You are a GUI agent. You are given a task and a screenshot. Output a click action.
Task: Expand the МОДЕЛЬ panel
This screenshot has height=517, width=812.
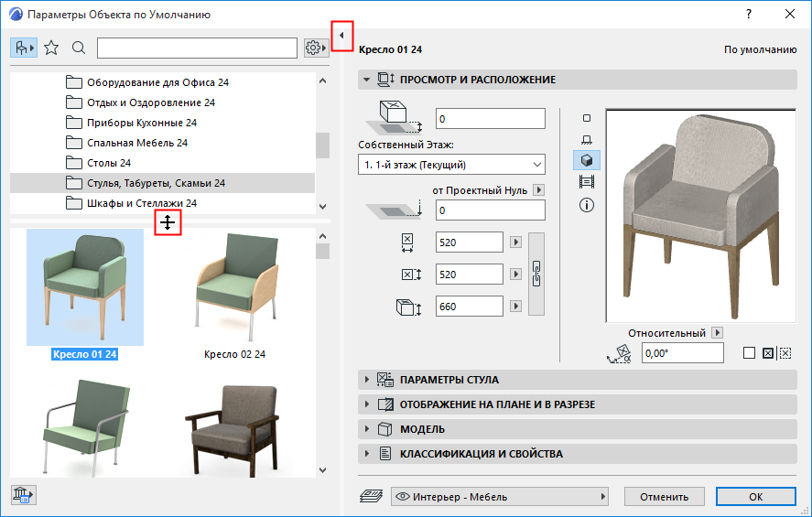pos(577,429)
